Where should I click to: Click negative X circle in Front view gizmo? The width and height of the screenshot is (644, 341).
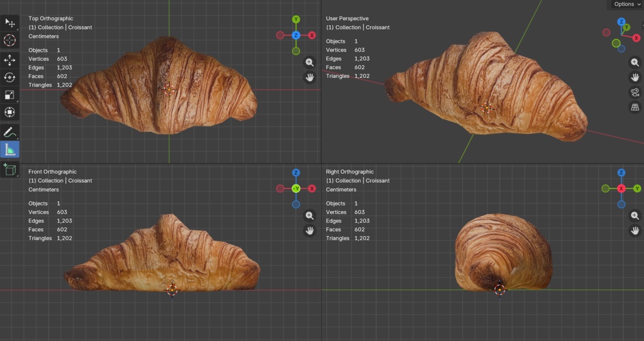tap(280, 189)
